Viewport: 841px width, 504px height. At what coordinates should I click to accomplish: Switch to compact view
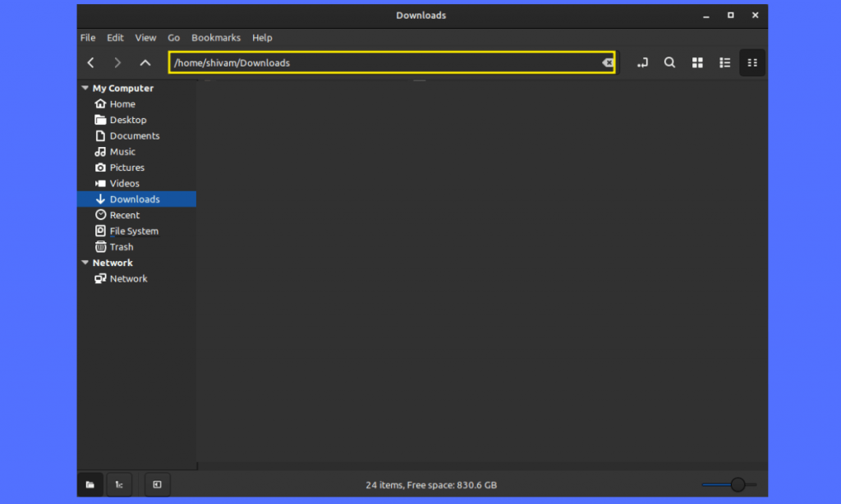point(752,63)
